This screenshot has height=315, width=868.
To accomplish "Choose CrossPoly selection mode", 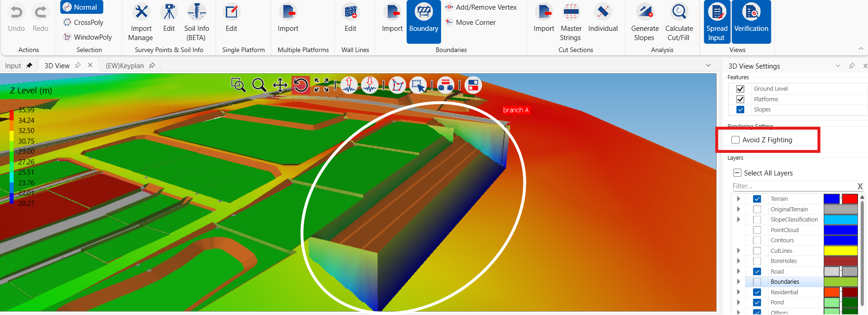I will click(84, 22).
